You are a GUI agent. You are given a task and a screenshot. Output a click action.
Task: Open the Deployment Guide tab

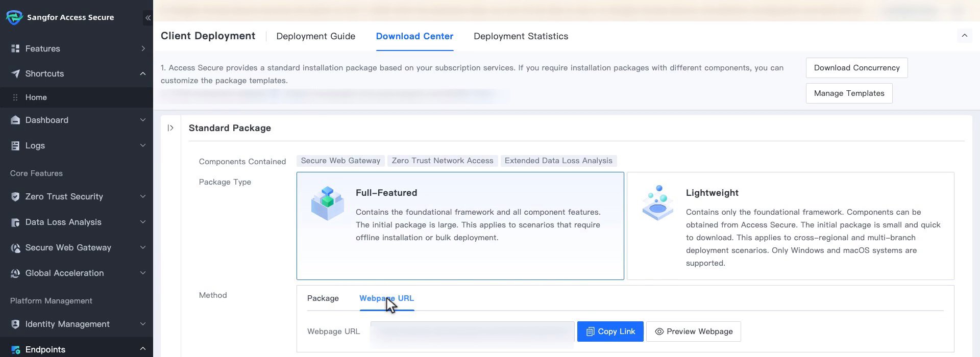click(x=315, y=36)
